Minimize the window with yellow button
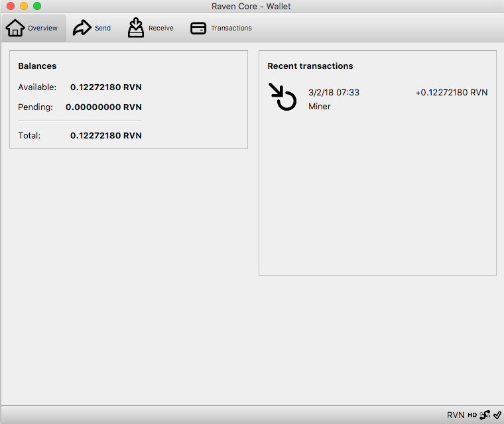 [x=24, y=6]
